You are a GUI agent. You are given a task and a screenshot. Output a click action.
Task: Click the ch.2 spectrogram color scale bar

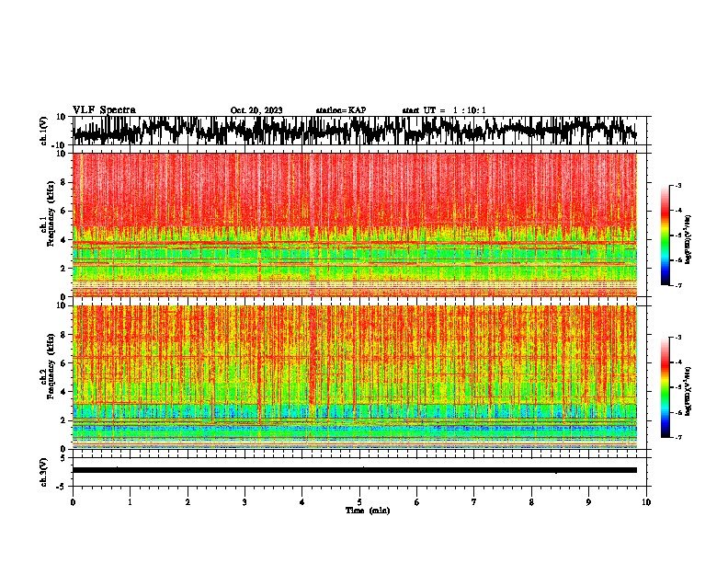[x=665, y=387]
